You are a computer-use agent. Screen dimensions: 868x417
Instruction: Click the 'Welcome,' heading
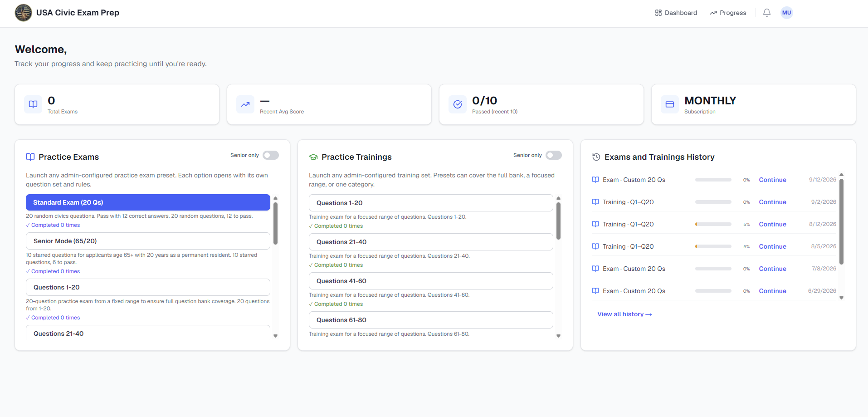(41, 49)
